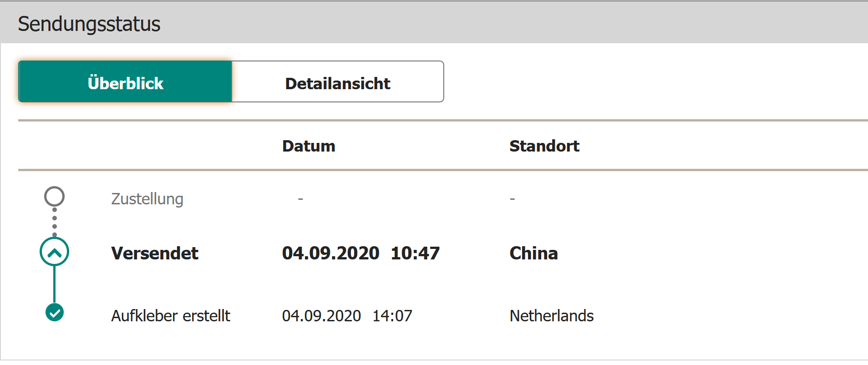
Task: Click the 10:47 time in the Versendet row
Action: (x=415, y=253)
